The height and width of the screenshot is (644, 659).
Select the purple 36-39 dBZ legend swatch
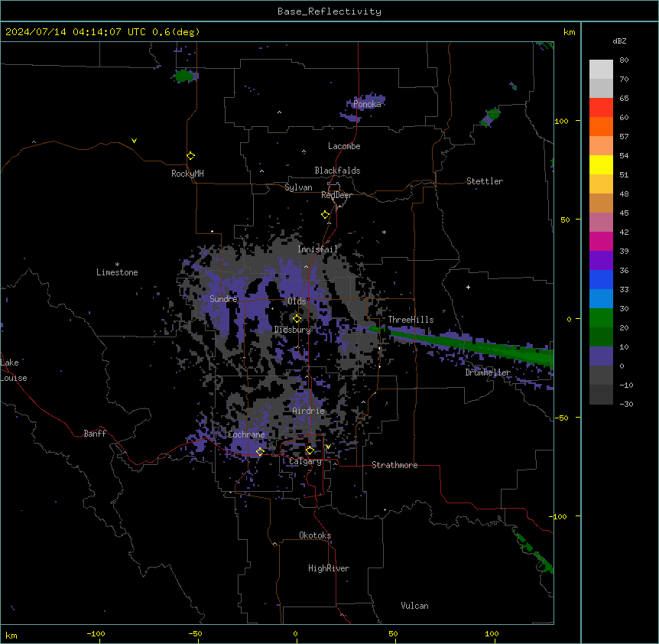[x=601, y=261]
